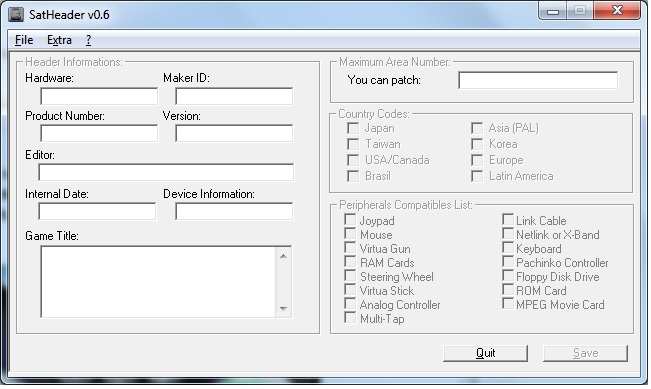651x389 pixels.
Task: Focus the Hardware input field
Action: [99, 96]
